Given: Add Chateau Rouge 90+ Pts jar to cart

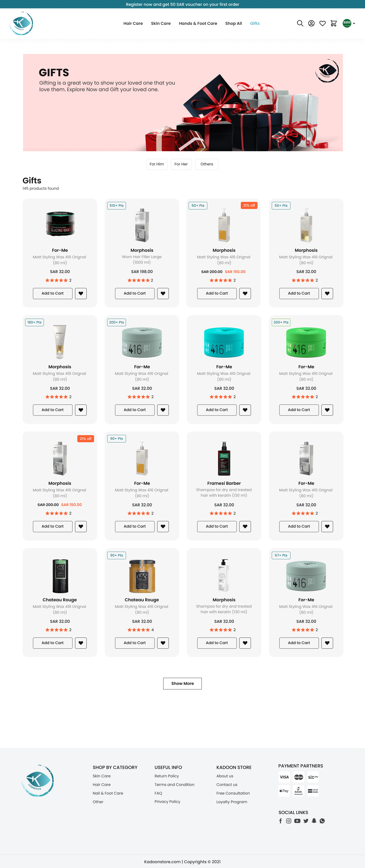Looking at the screenshot, I should (135, 643).
